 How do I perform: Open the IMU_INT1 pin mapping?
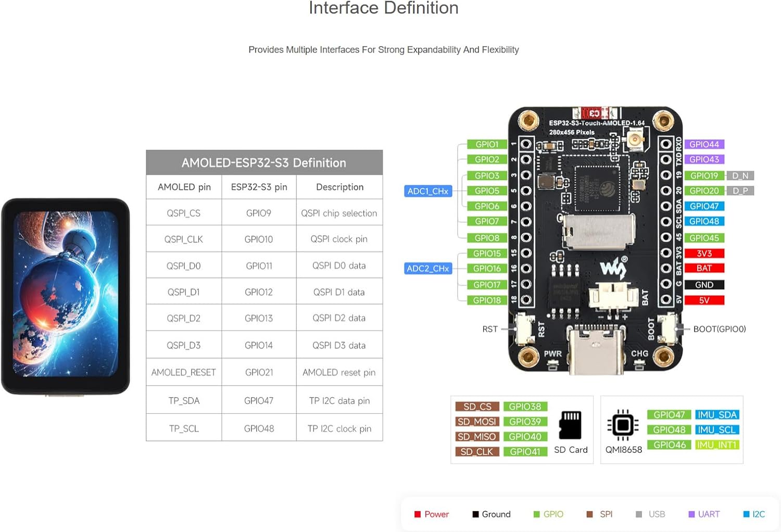tap(717, 445)
